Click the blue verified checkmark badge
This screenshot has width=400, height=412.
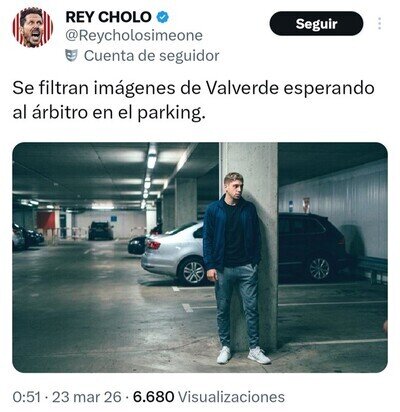click(162, 17)
